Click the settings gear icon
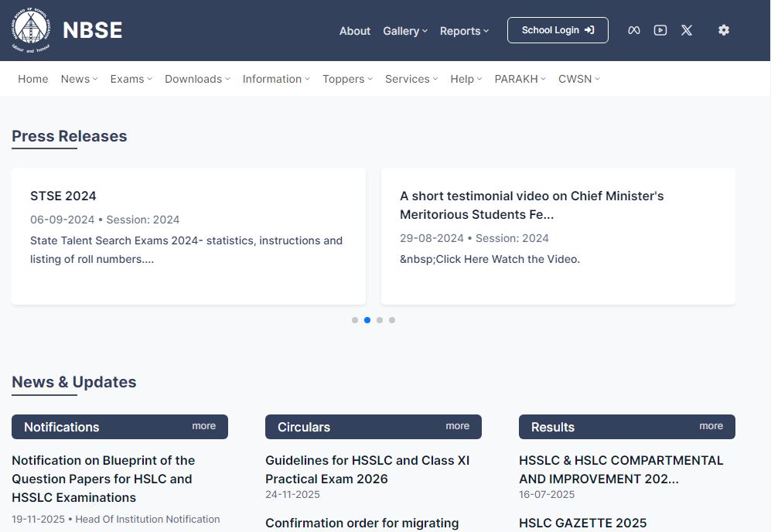This screenshot has width=771, height=532. [724, 30]
